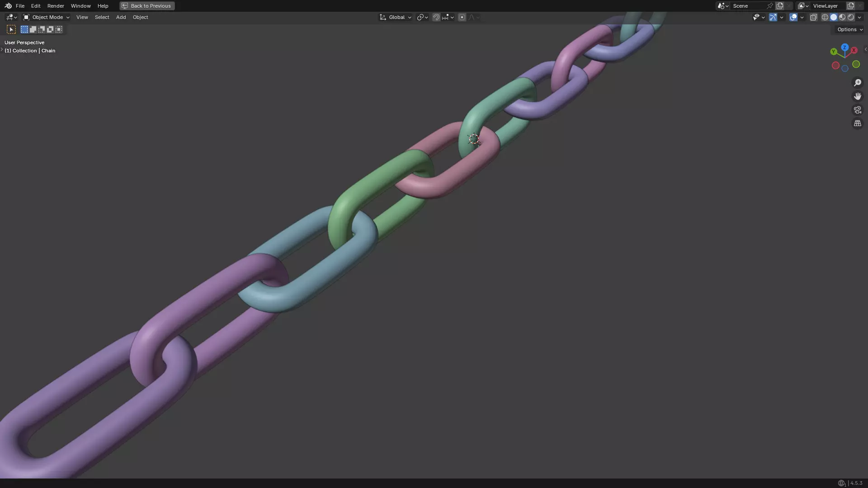The width and height of the screenshot is (868, 488).
Task: Click the Blender logo icon
Action: pyautogui.click(x=8, y=6)
